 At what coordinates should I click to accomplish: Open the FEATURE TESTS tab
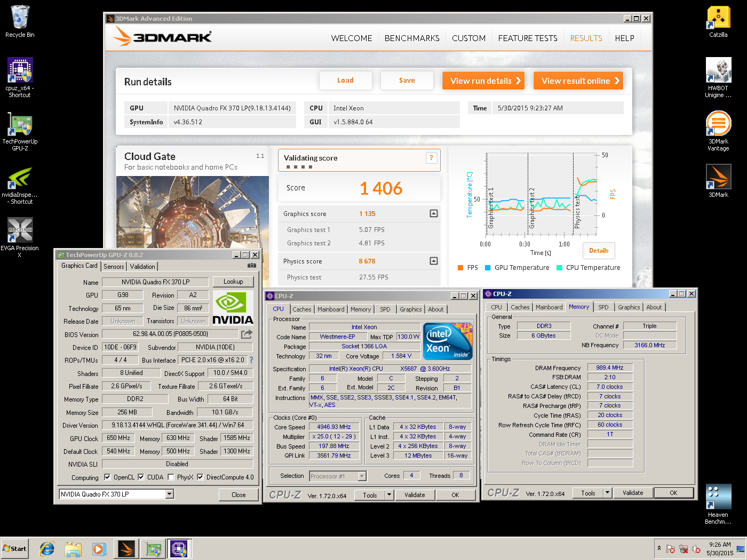(x=528, y=38)
